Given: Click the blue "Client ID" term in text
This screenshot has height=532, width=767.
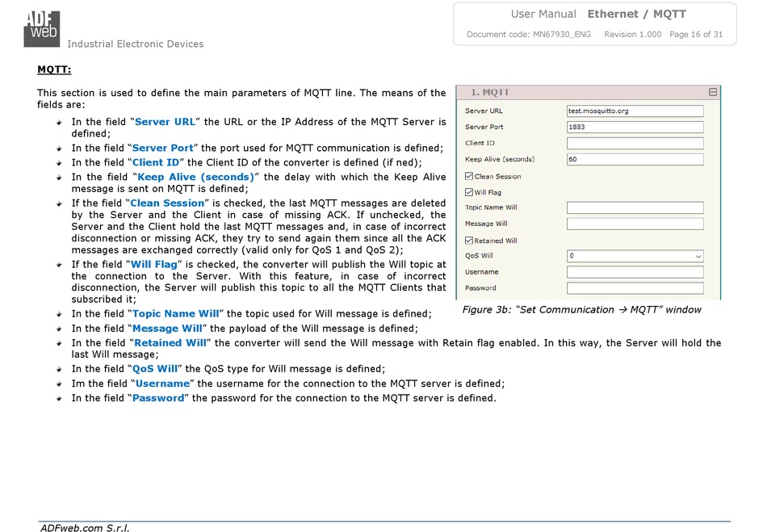Looking at the screenshot, I should point(156,162).
